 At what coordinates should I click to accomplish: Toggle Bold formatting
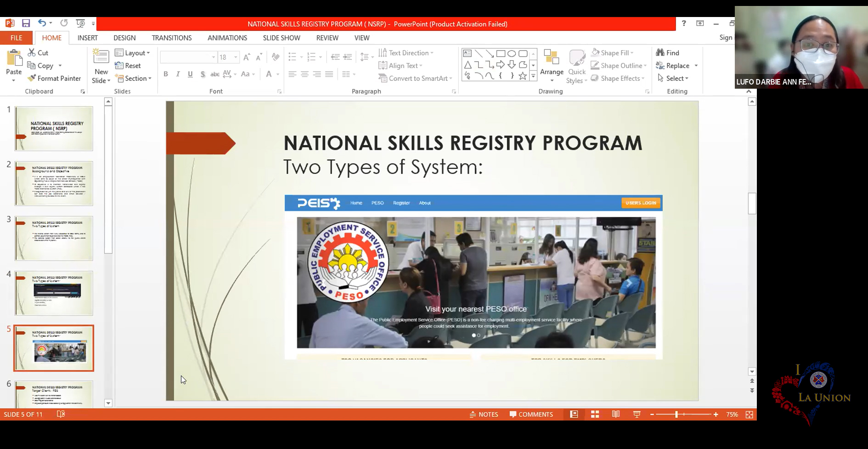[x=166, y=74]
